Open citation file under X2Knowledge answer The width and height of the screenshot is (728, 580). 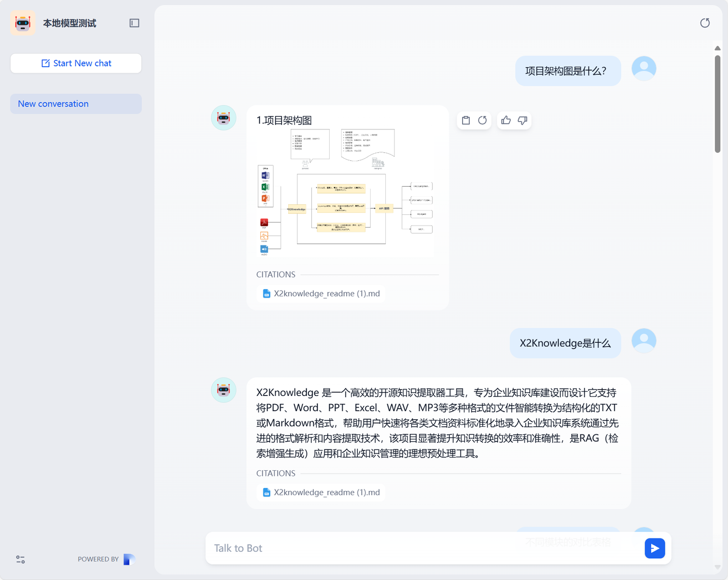321,492
